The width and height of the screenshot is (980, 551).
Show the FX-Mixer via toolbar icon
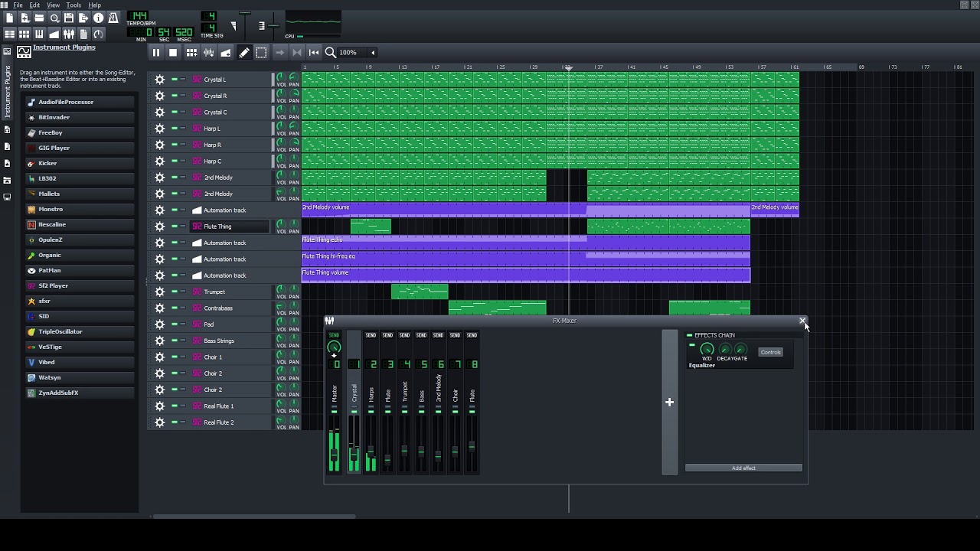click(69, 34)
